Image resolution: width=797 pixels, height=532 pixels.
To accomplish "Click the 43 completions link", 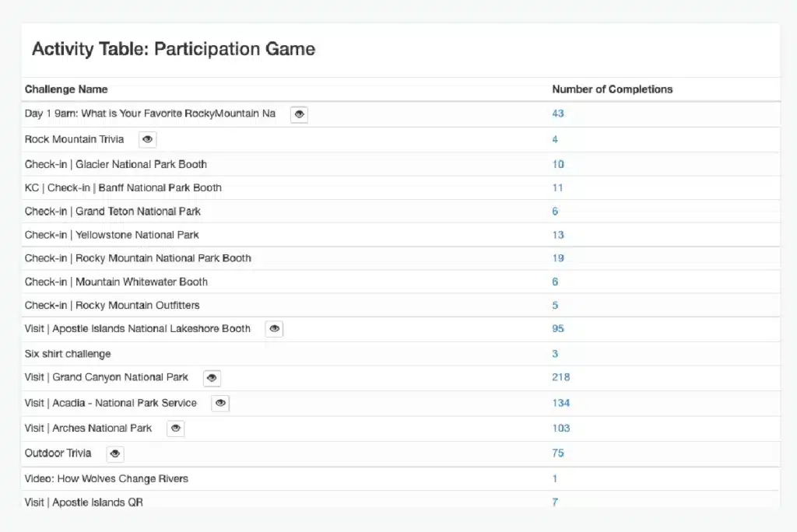I will pyautogui.click(x=557, y=114).
